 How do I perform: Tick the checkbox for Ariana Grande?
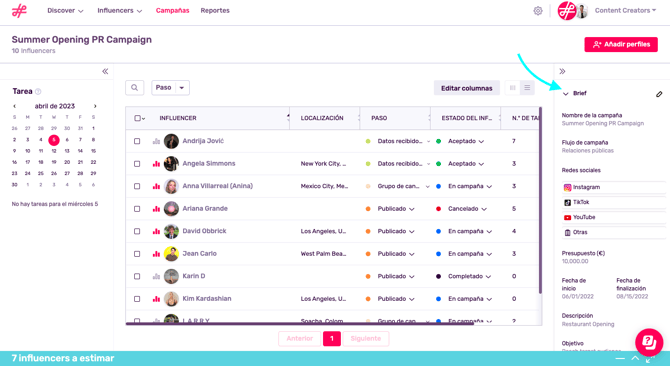pos(137,209)
